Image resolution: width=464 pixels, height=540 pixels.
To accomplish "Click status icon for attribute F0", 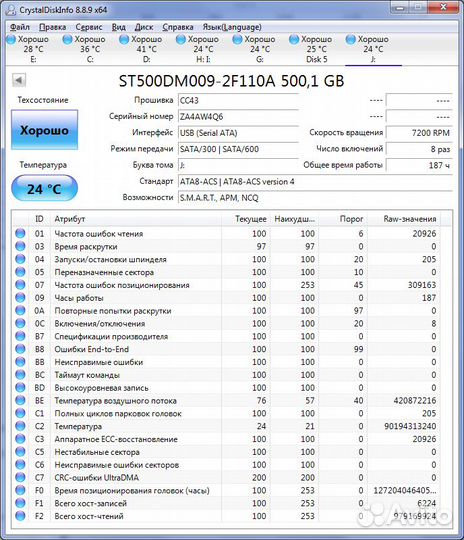I will point(21,490).
